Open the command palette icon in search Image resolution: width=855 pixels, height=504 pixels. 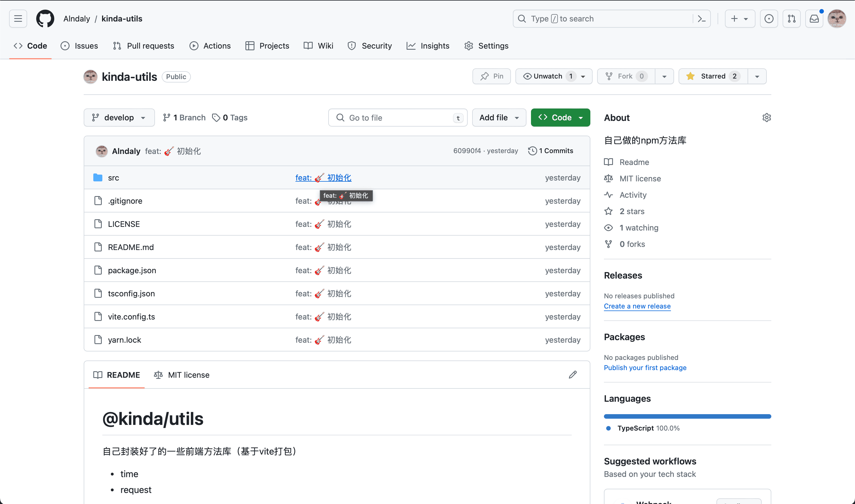tap(701, 19)
